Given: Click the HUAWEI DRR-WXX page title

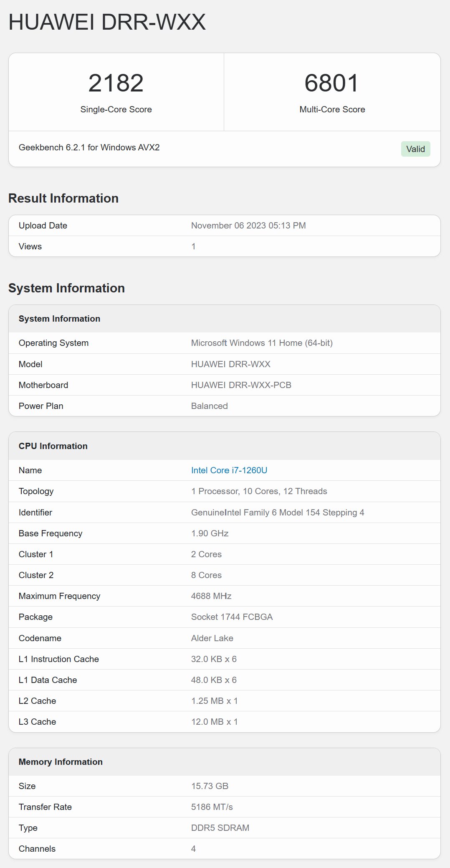Looking at the screenshot, I should 107,22.
